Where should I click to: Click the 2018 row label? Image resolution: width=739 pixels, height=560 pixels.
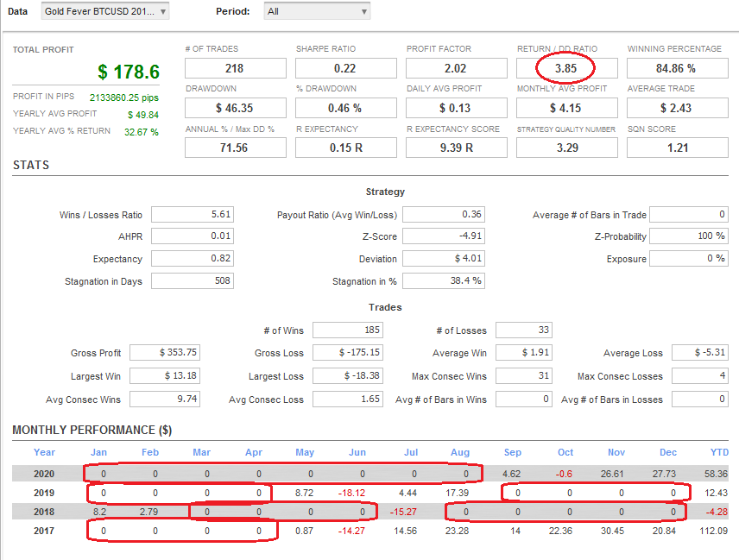click(x=44, y=512)
